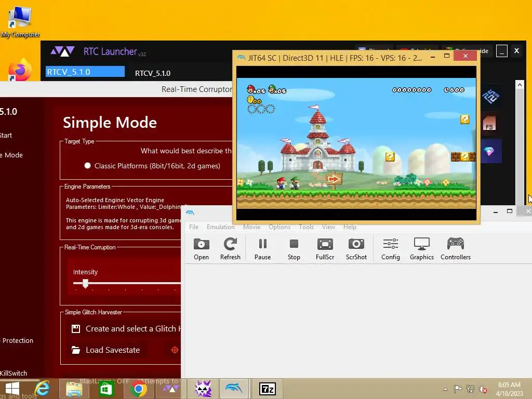Viewport: 532px width, 399px height.
Task: Stop emulation with the Stop toolbar button
Action: click(294, 249)
